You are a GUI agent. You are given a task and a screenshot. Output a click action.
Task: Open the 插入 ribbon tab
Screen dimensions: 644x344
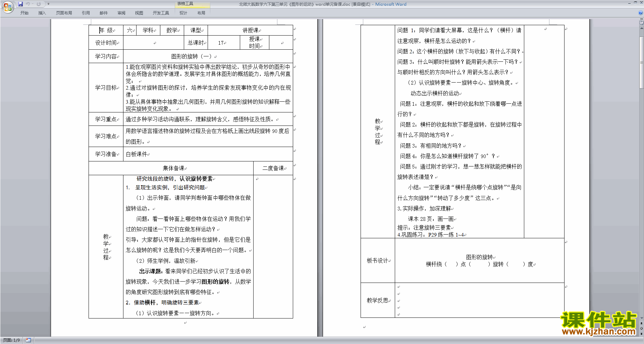pos(42,13)
